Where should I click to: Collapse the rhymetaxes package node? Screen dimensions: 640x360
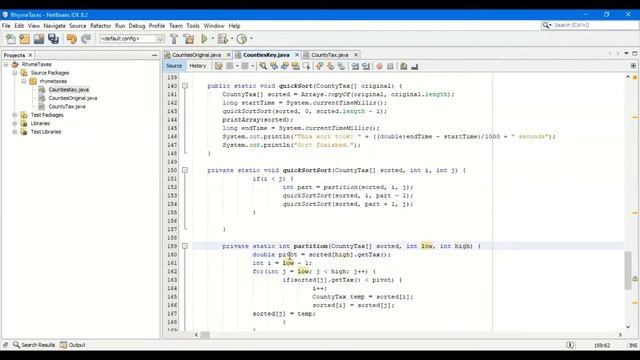(x=24, y=81)
